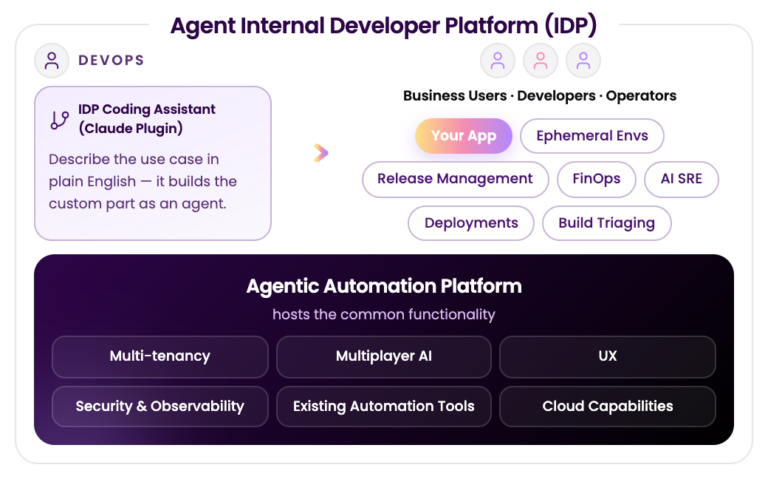
Task: Click the Agent Internal Developer Platform (IDP) title
Action: (x=384, y=25)
